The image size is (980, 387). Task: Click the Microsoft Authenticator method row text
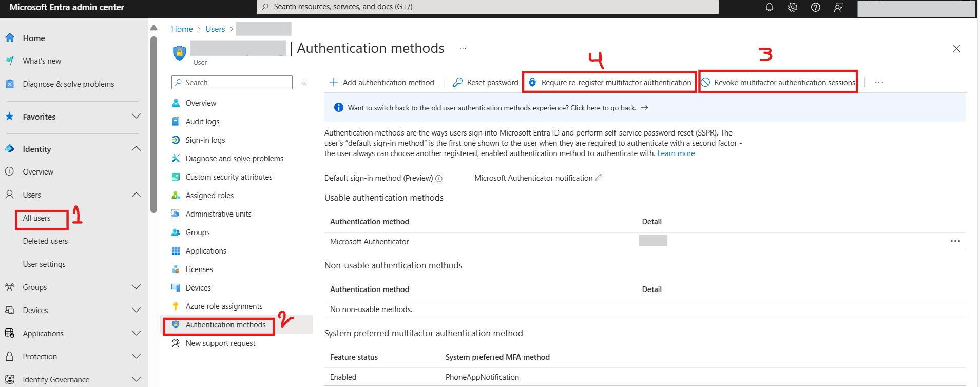click(370, 242)
